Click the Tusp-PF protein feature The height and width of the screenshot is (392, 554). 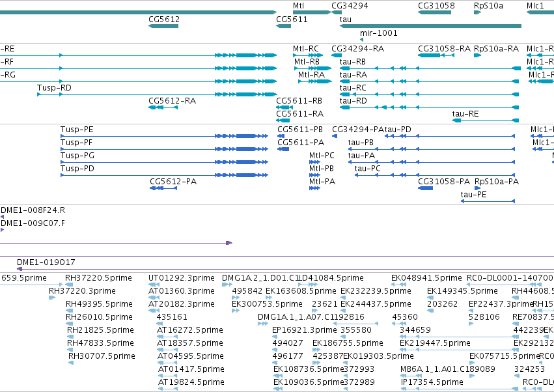point(164,149)
